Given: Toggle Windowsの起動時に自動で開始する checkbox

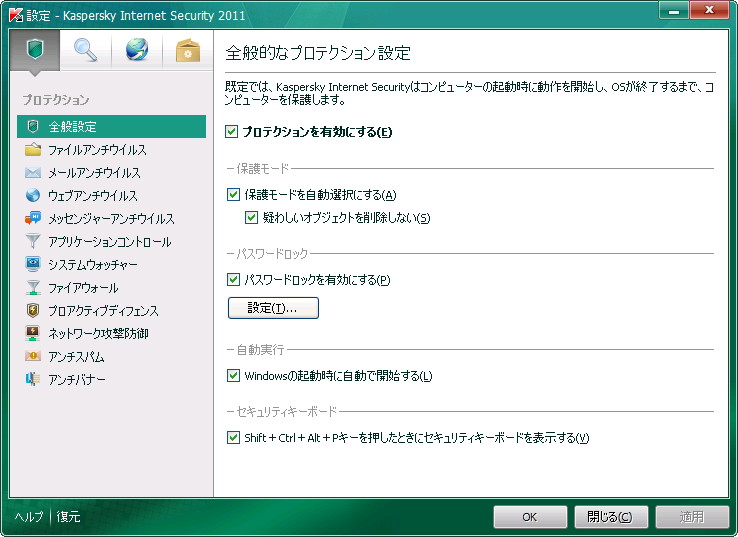Looking at the screenshot, I should 233,376.
